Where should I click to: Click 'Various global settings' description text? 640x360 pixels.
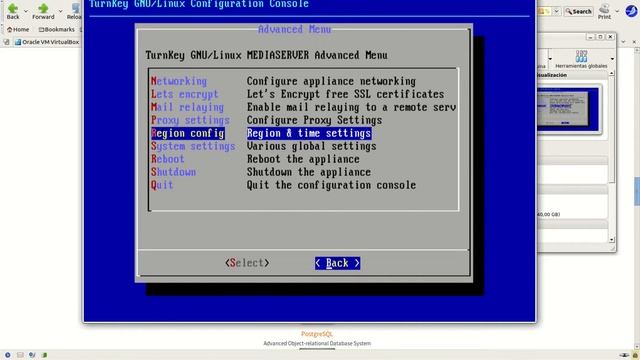click(x=311, y=146)
